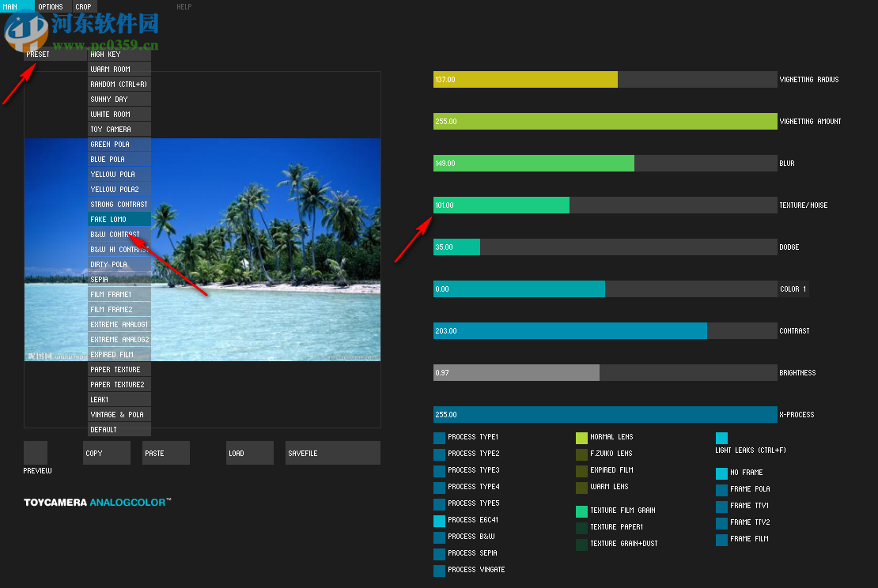The image size is (878, 588).
Task: Select the VINTAGE & POLA preset
Action: 119,415
